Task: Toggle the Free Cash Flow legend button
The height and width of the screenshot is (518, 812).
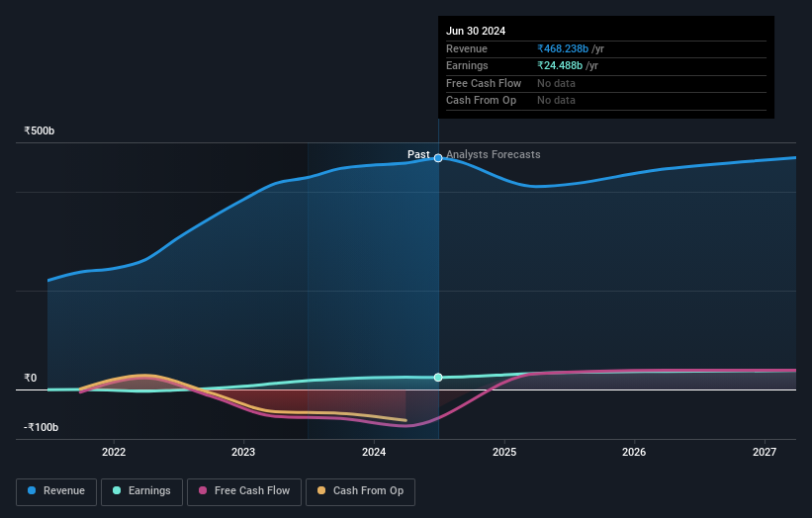Action: (244, 491)
